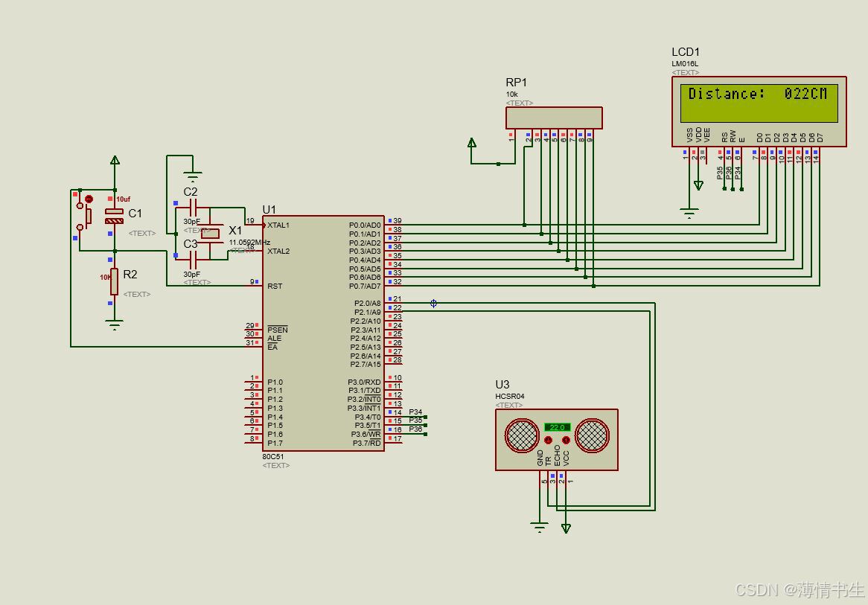Click the P0.0/AD0 pin label

[365, 225]
